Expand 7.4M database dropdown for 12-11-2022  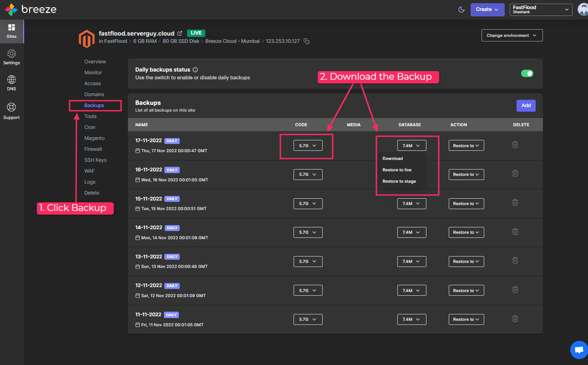(412, 290)
